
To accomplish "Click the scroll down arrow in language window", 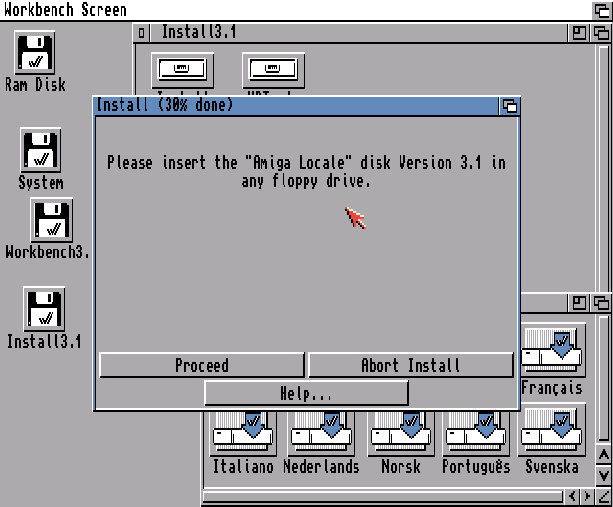I will [603, 476].
